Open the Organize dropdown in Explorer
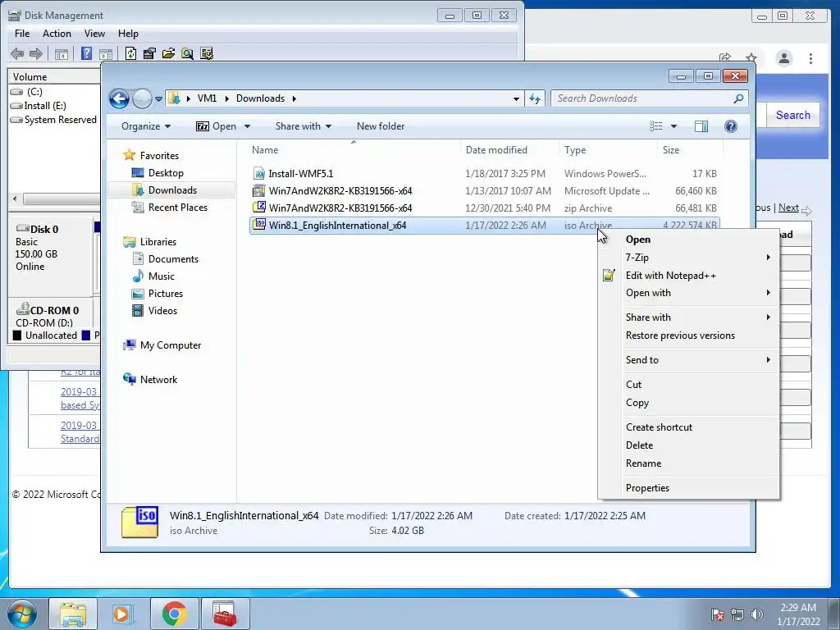 [x=146, y=126]
